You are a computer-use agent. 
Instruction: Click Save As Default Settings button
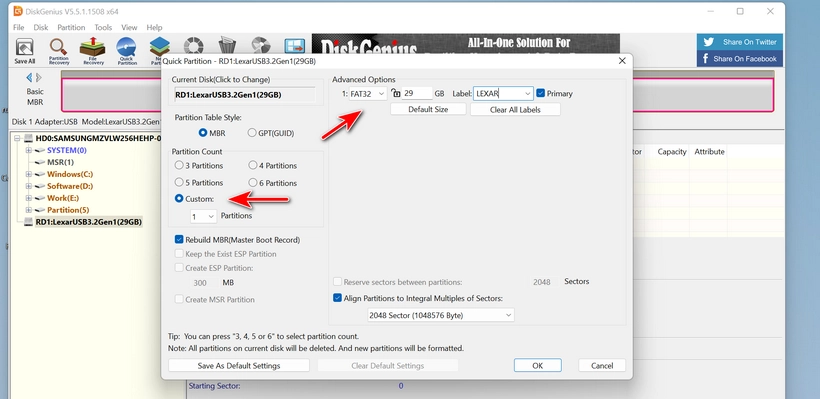[238, 366]
